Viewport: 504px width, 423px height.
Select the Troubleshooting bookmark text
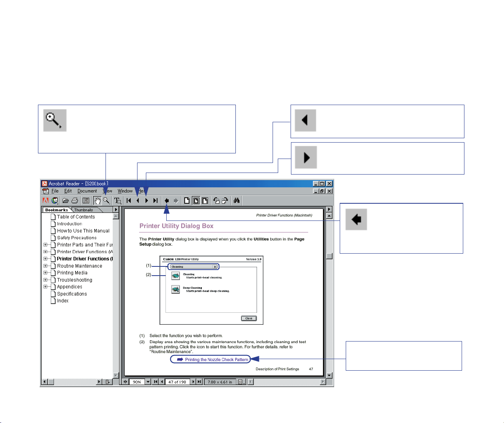(74, 280)
